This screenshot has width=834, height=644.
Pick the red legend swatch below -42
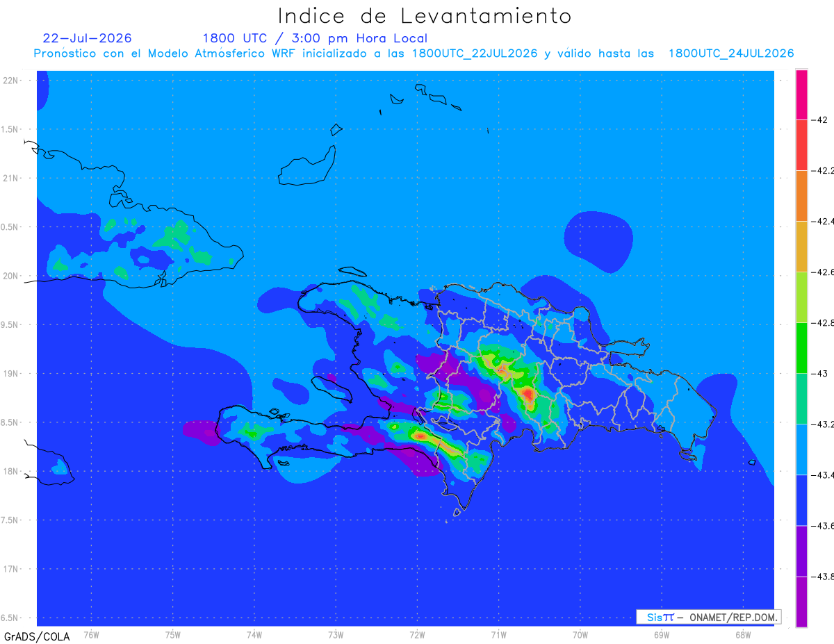tap(801, 145)
